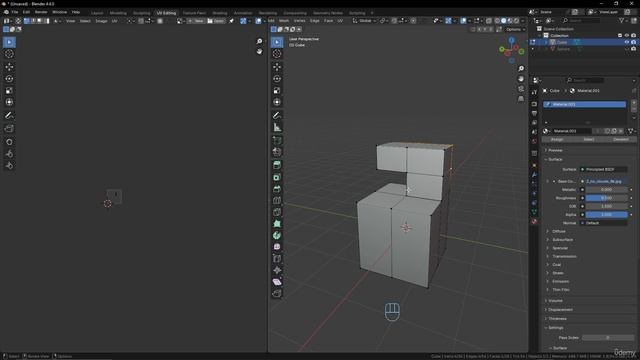
Task: Open the Image menu in UV editor
Action: 101,21
